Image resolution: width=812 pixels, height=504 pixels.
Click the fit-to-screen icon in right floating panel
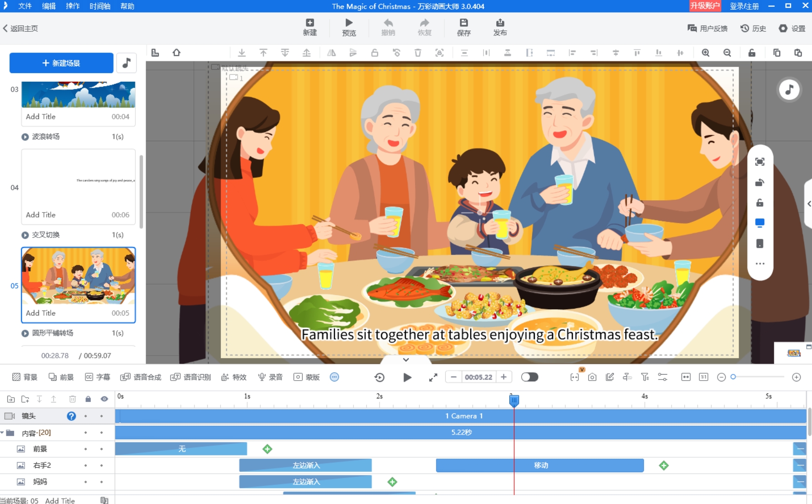click(760, 162)
